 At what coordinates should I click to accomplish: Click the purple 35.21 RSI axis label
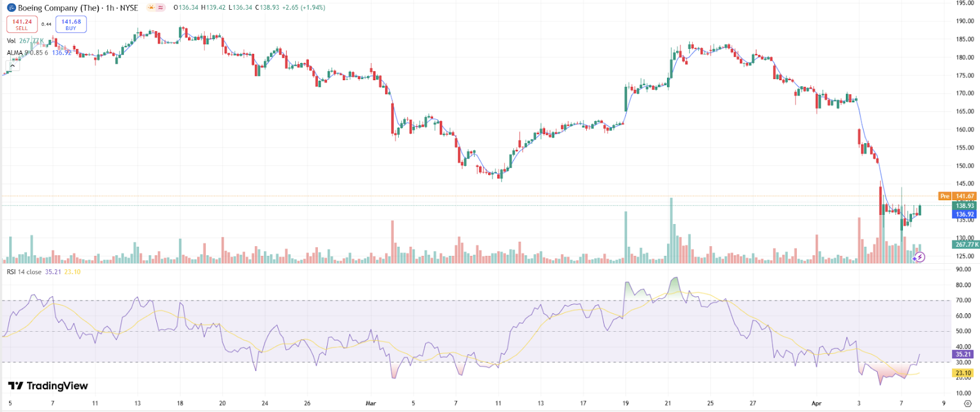963,354
